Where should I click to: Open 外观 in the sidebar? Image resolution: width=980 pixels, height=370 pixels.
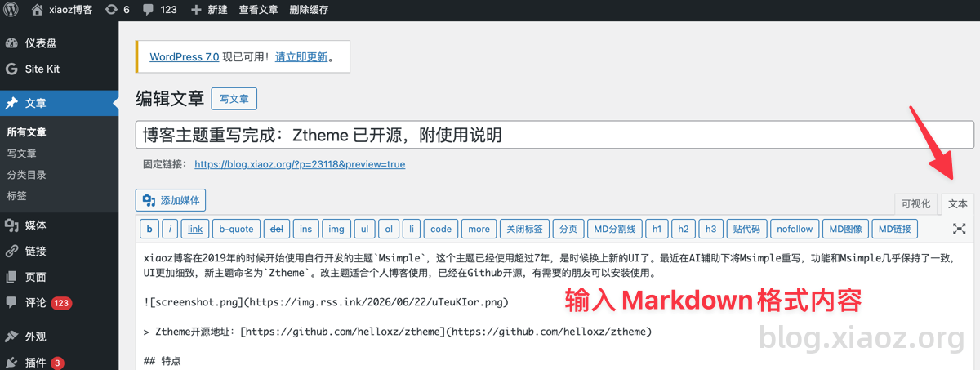click(x=59, y=337)
